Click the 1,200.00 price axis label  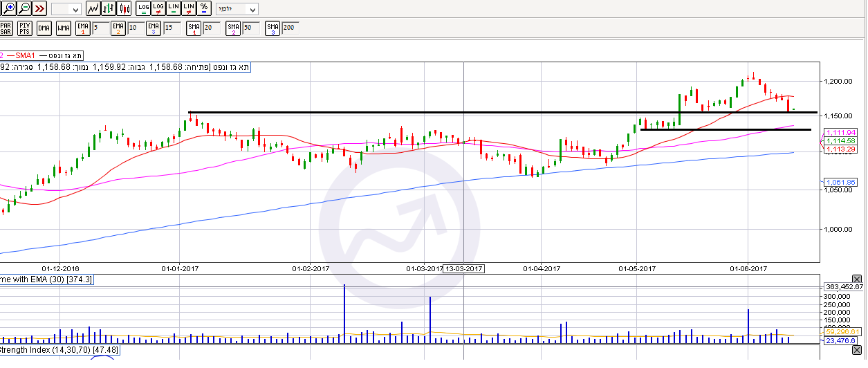pyautogui.click(x=837, y=82)
